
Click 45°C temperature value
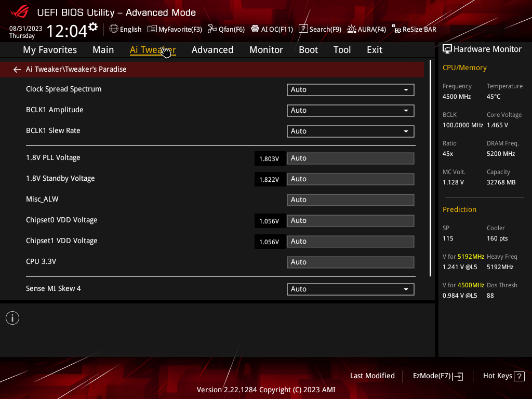[x=494, y=96]
